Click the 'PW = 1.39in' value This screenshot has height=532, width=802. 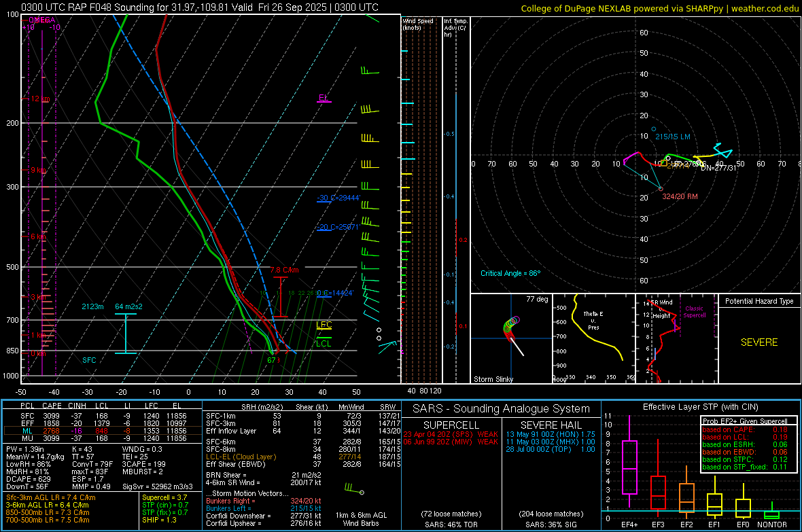(25, 449)
